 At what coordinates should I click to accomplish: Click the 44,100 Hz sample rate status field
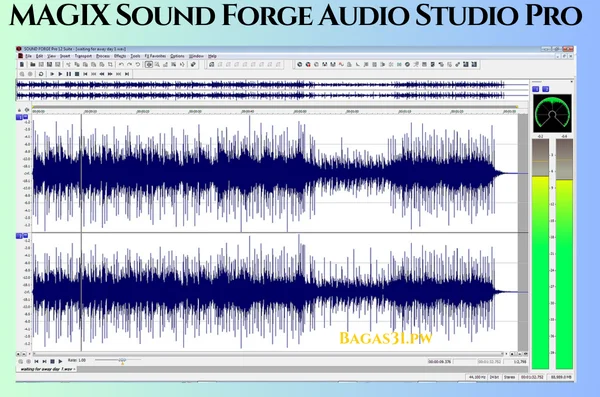[x=477, y=377]
